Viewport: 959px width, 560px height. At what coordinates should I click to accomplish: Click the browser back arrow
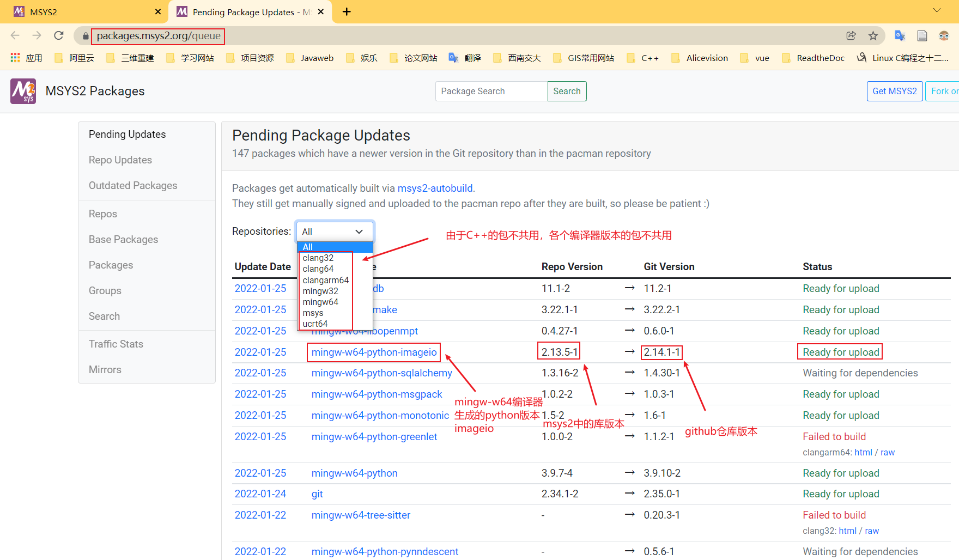[x=15, y=35]
